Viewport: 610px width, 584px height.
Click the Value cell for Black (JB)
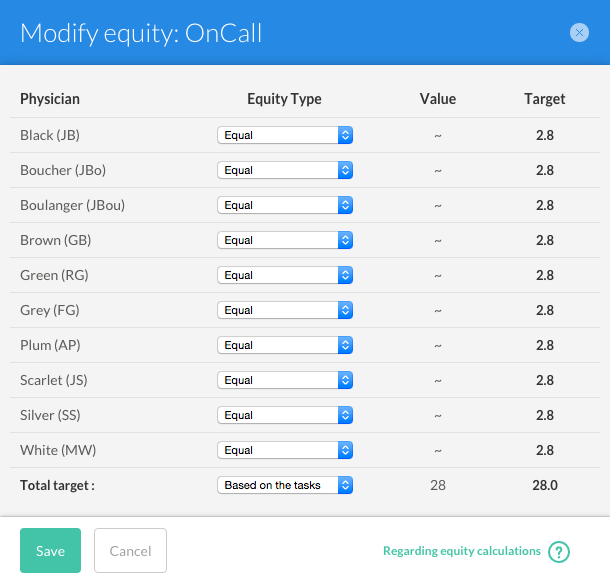coord(438,135)
